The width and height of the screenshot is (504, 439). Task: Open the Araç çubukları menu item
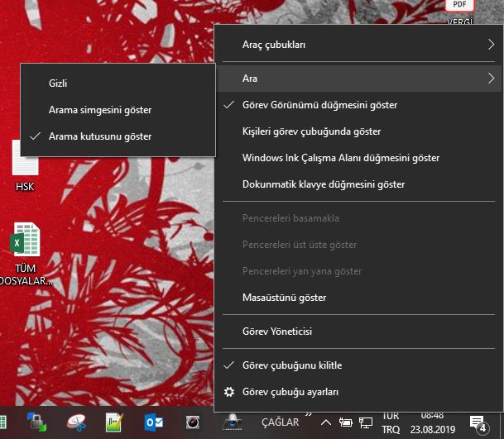coord(358,45)
